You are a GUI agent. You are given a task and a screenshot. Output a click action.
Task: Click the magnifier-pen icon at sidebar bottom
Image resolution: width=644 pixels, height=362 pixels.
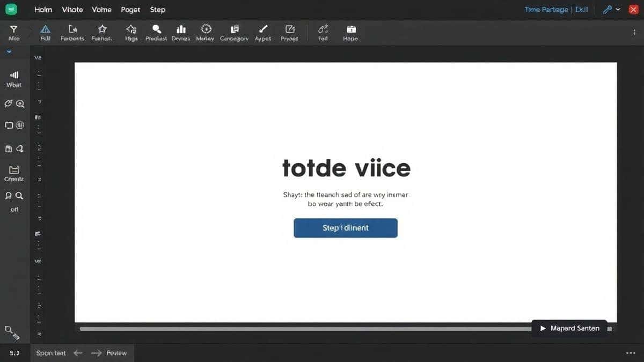coord(13,333)
